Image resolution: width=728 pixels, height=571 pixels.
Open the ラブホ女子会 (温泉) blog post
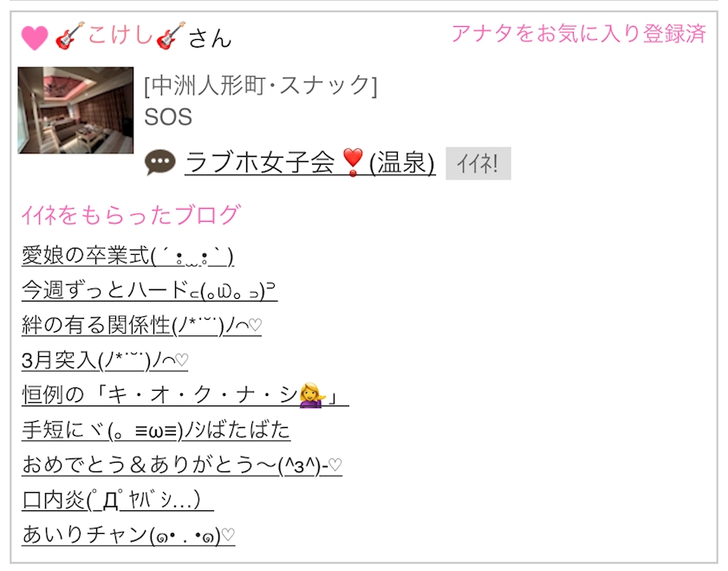click(x=309, y=163)
